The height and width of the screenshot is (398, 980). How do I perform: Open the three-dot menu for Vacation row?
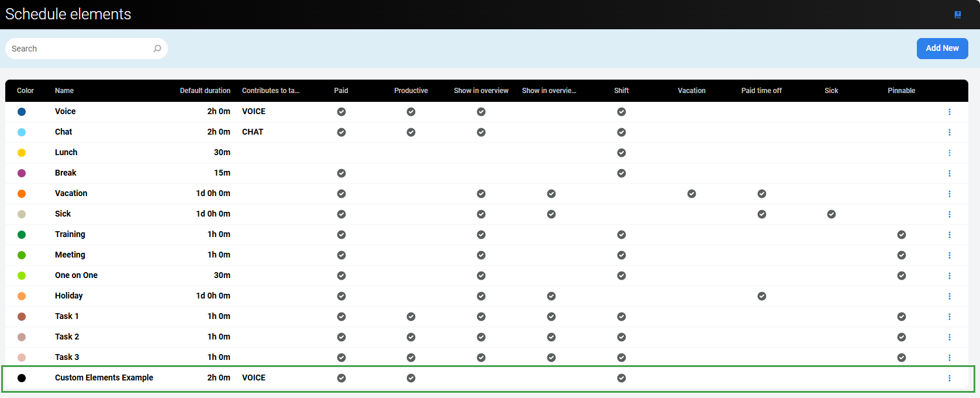pyautogui.click(x=949, y=194)
